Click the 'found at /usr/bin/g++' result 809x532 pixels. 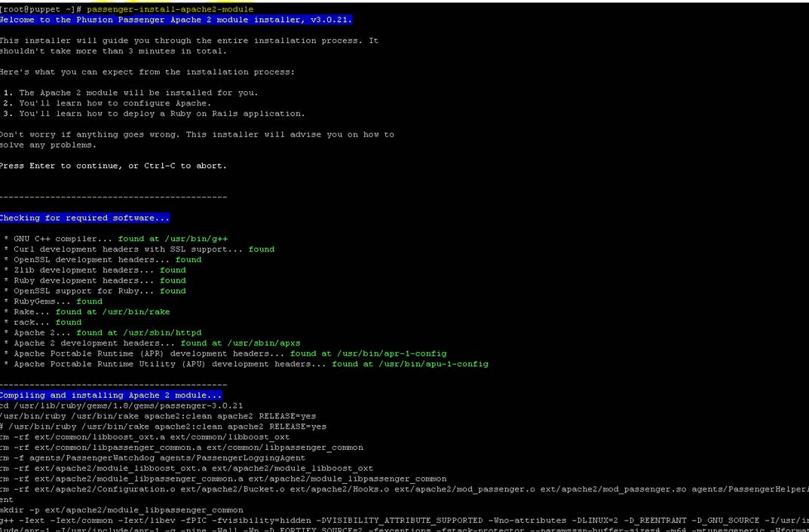point(173,239)
